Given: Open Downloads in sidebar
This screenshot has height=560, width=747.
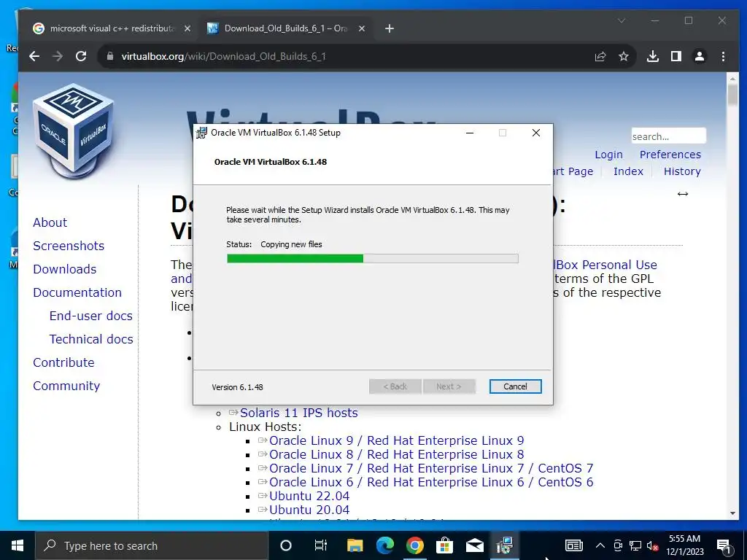Looking at the screenshot, I should point(65,269).
